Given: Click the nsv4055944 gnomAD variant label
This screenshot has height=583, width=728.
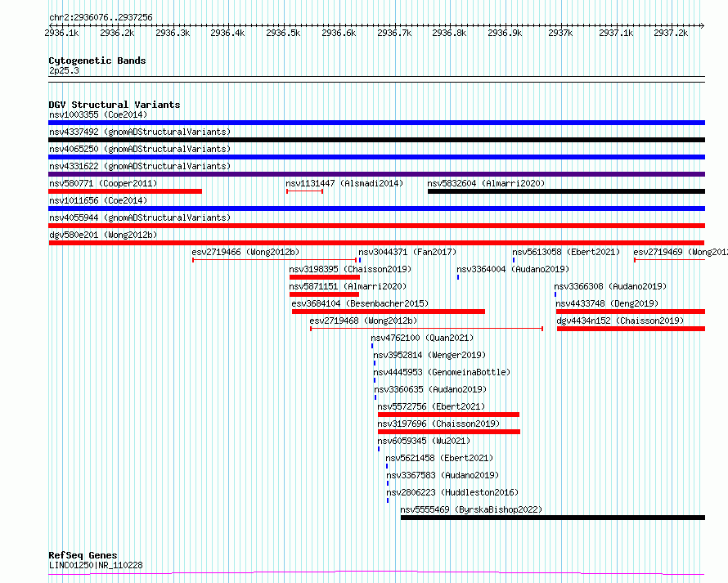Looking at the screenshot, I should (x=140, y=218).
